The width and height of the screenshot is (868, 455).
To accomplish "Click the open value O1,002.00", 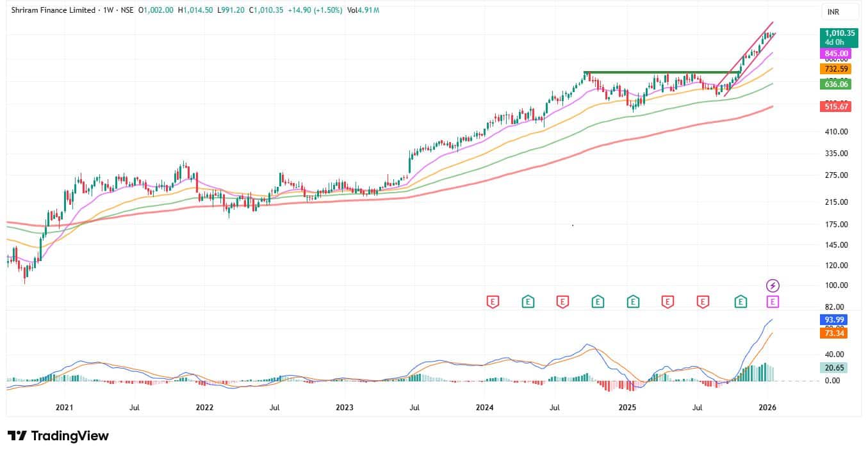I will click(156, 10).
